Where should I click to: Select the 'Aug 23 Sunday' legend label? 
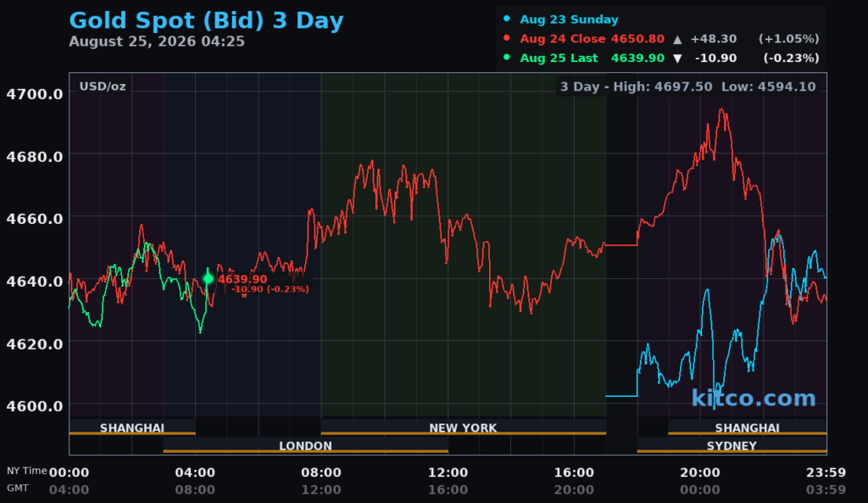point(569,20)
